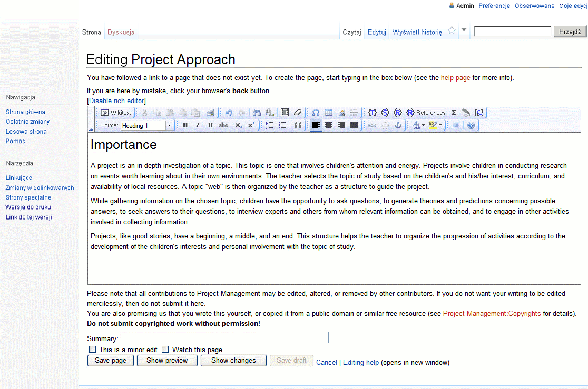Viewport: 588px width, 389px height.
Task: Expand the text color dropdown arrow
Action: tap(424, 125)
